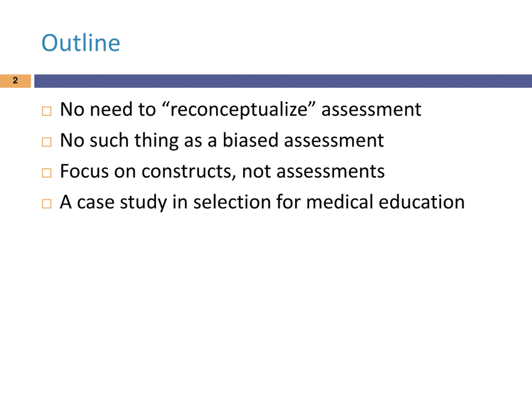Click the word "reconceptualize" in first bullet
532x399 pixels.
point(239,110)
